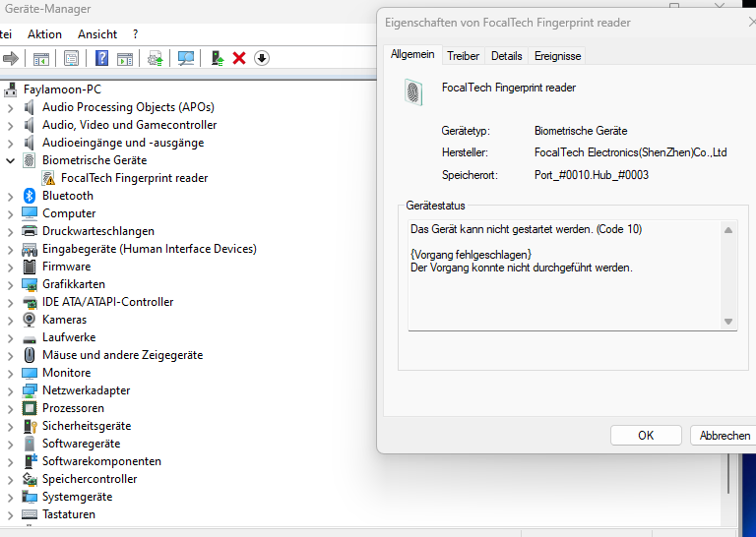Click the Firmware category icon

[x=30, y=267]
